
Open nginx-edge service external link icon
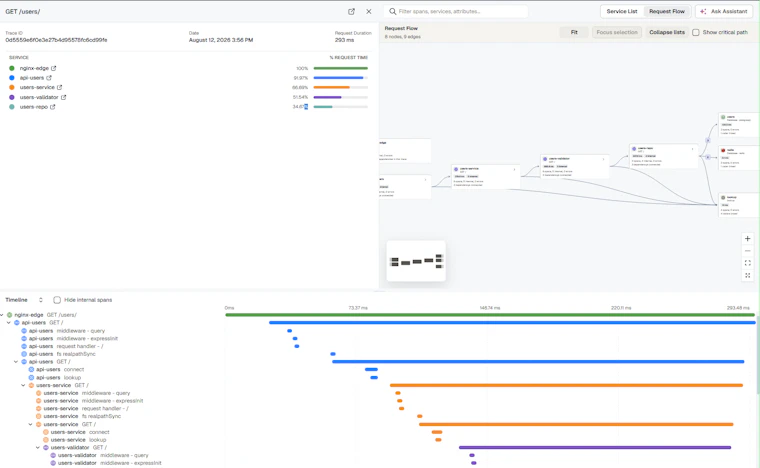click(54, 68)
